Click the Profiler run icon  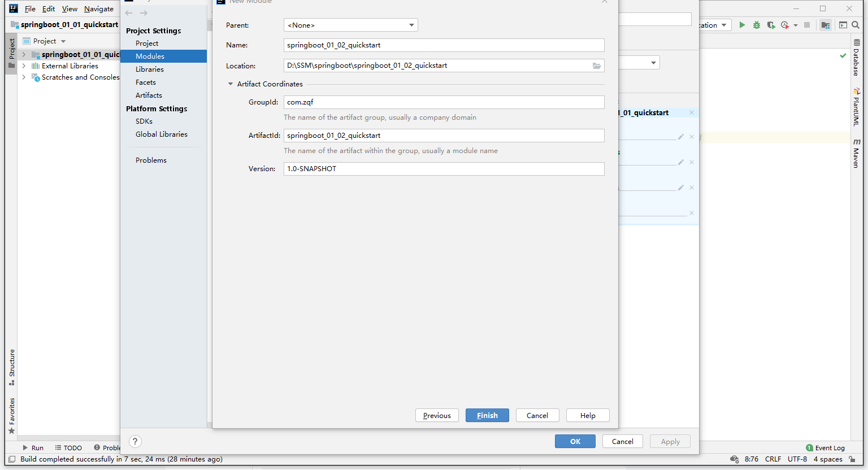click(x=785, y=25)
